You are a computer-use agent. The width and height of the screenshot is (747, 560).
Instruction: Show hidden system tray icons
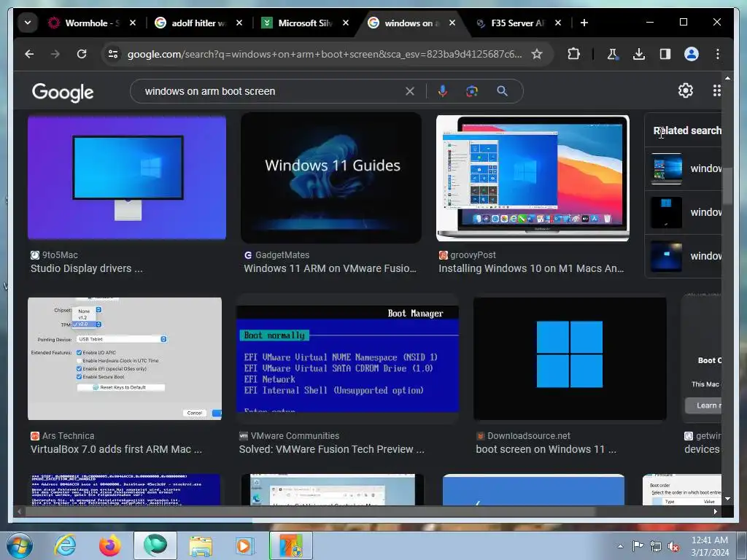click(x=620, y=546)
